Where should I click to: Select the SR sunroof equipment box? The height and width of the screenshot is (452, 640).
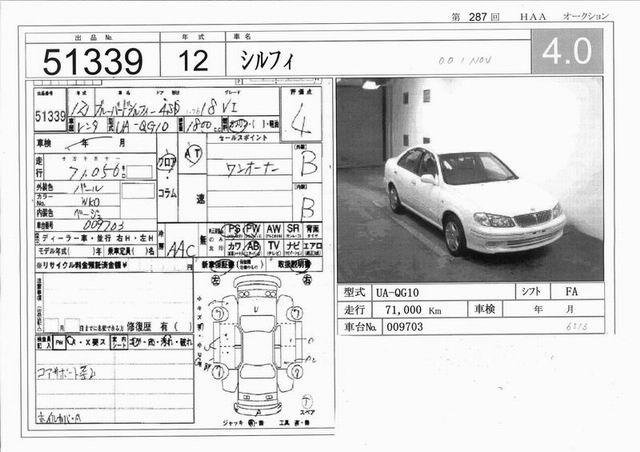(x=294, y=230)
